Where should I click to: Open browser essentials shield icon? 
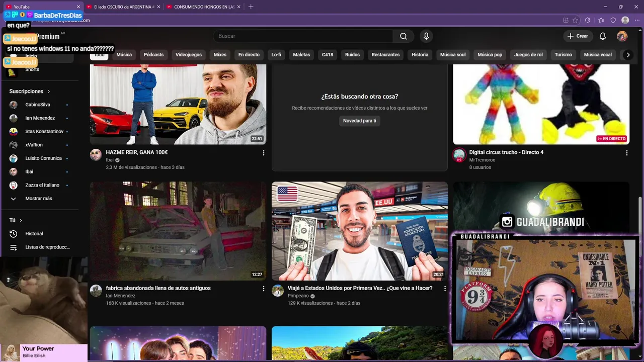[x=613, y=20]
